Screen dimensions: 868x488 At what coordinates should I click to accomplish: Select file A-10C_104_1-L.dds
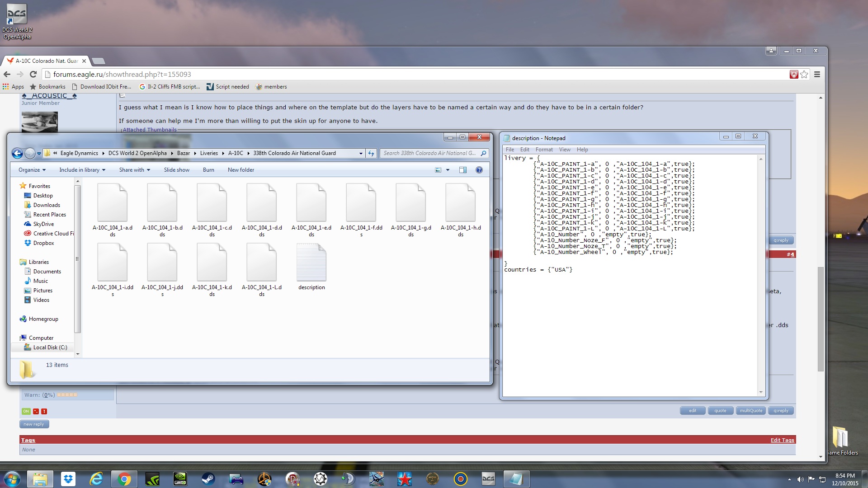[x=262, y=270]
